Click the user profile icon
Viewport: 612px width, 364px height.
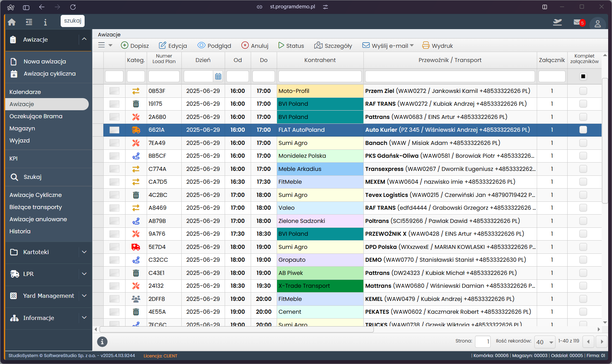597,24
